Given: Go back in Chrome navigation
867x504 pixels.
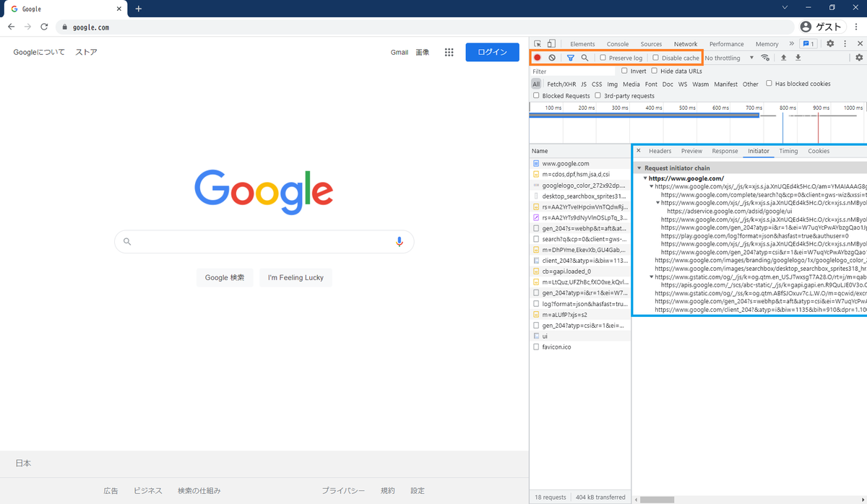Looking at the screenshot, I should point(11,27).
